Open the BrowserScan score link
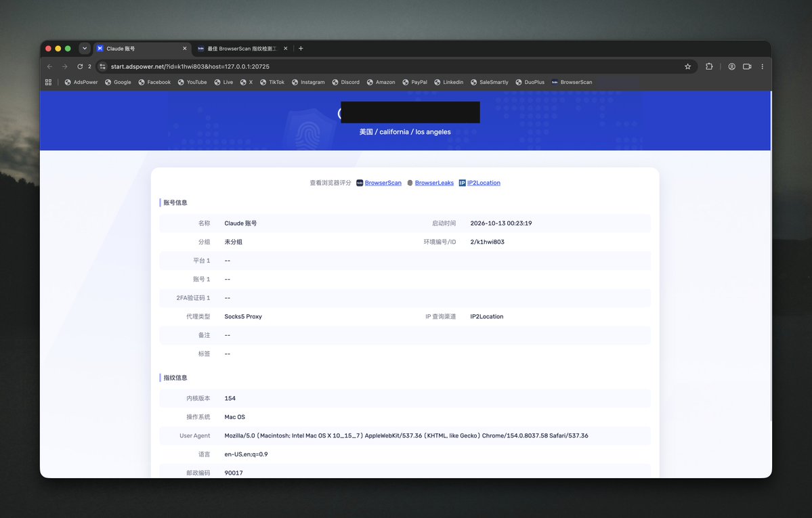 [x=383, y=183]
